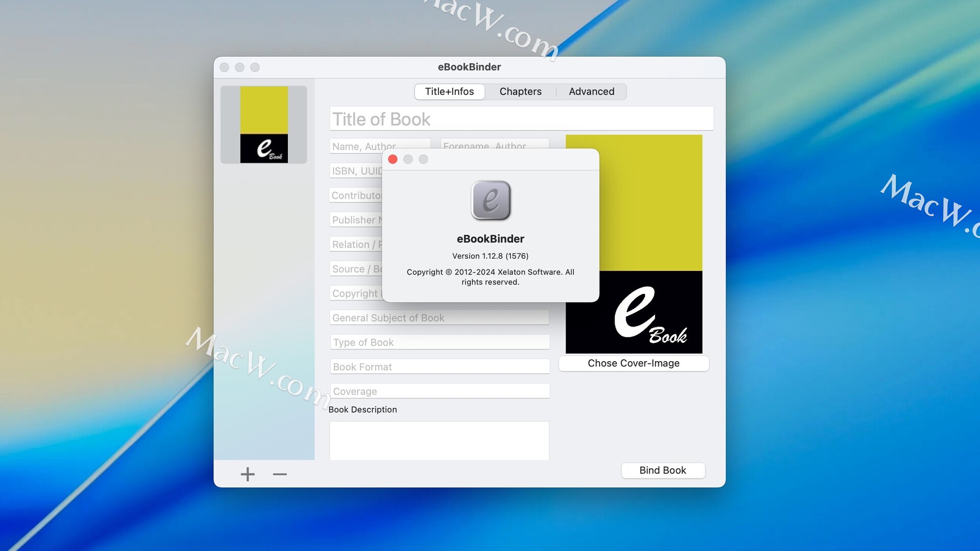
Task: Focus the Source field
Action: click(x=356, y=269)
